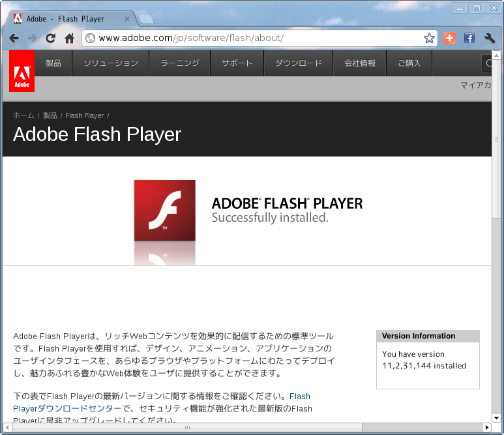Follow the Flash Player breadcrumb link

pyautogui.click(x=84, y=115)
